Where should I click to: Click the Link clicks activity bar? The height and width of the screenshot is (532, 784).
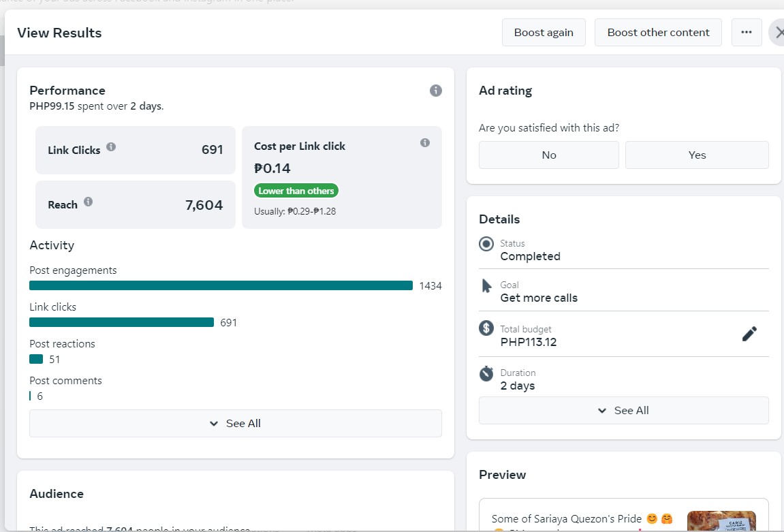pyautogui.click(x=121, y=322)
